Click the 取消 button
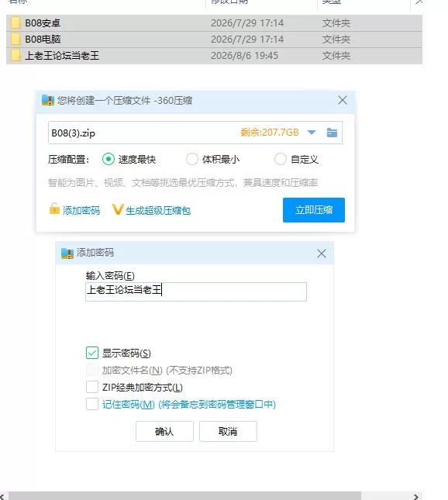 coord(228,431)
